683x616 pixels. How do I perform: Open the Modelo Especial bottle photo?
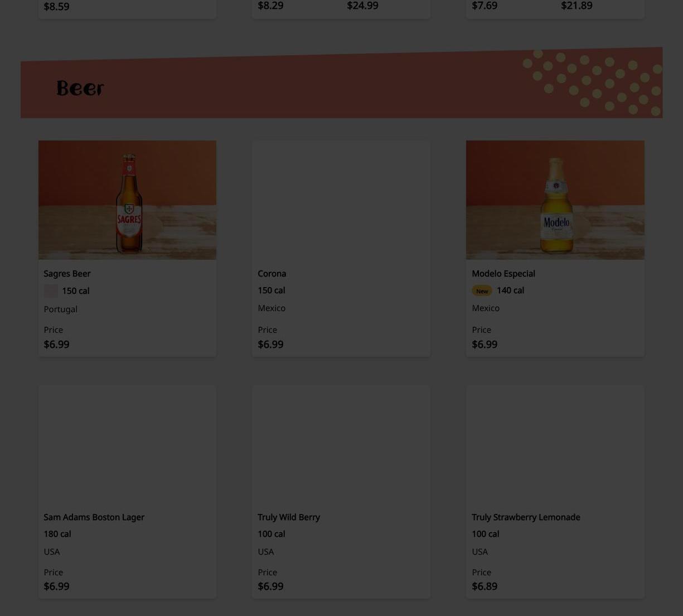(x=555, y=200)
